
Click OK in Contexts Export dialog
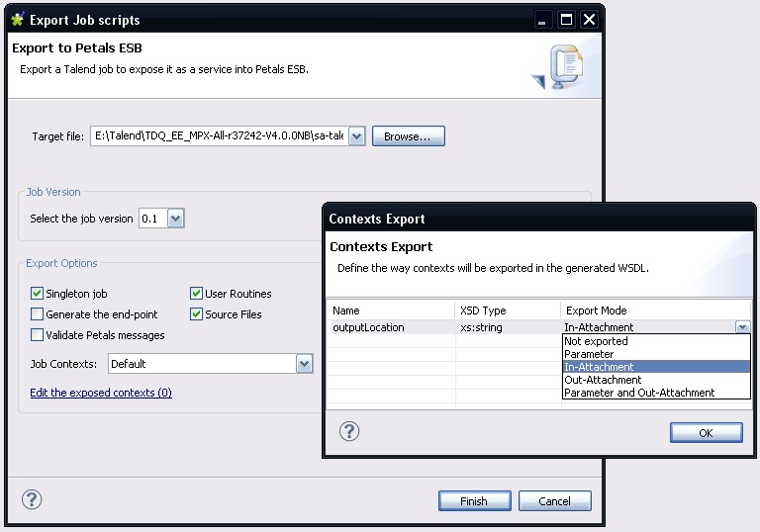tap(706, 432)
